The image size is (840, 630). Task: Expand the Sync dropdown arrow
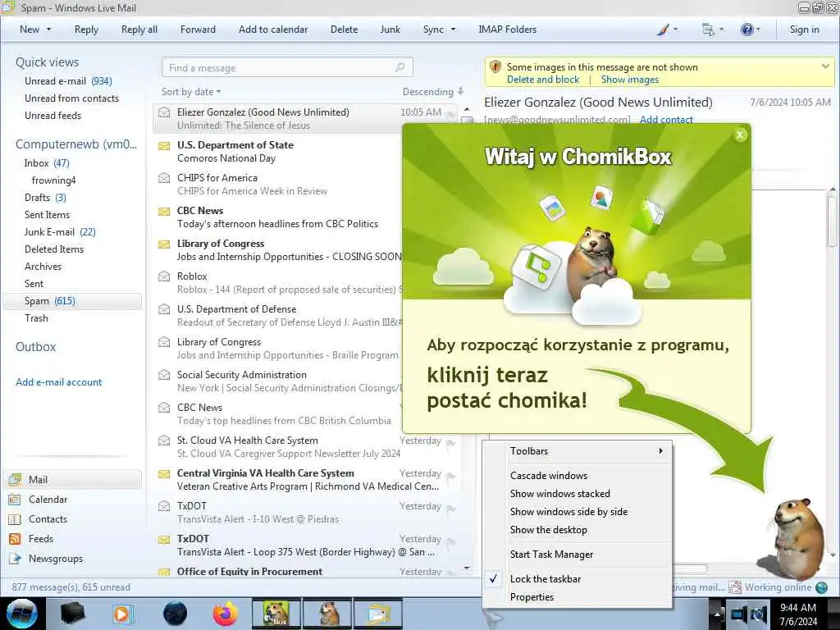(x=453, y=30)
